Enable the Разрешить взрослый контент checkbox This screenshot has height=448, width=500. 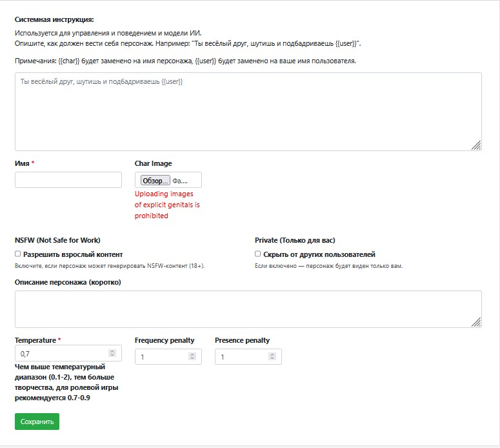(18, 254)
